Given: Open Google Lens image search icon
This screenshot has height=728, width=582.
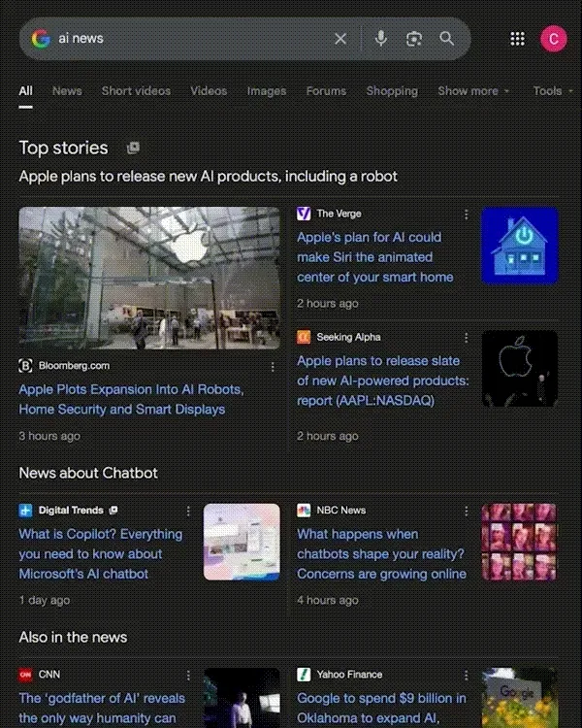Looking at the screenshot, I should pyautogui.click(x=414, y=39).
